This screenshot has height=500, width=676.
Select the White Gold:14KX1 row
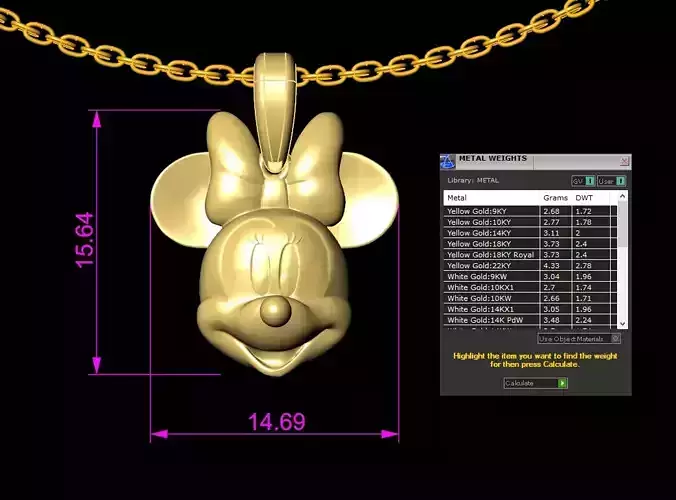[530, 309]
